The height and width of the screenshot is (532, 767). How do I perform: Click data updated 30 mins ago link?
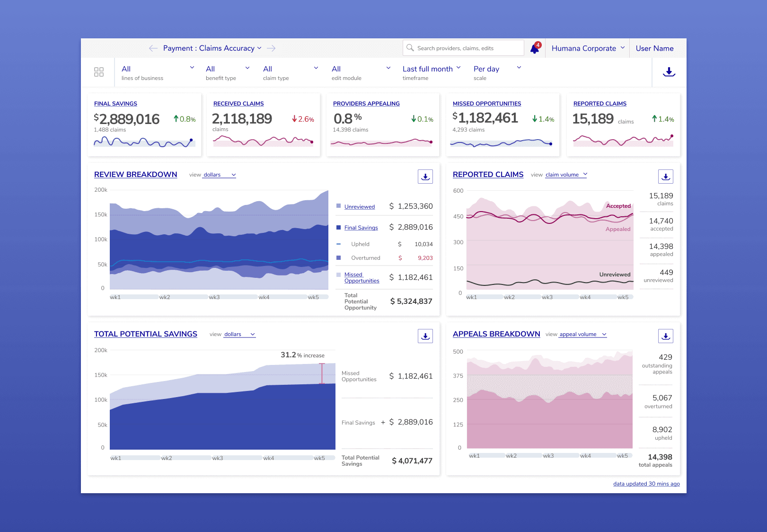point(646,484)
